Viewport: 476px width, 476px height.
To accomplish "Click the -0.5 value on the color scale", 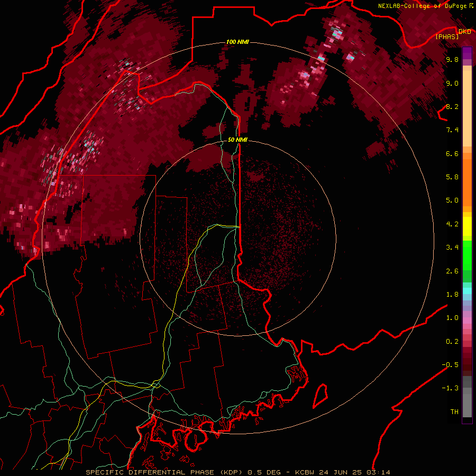I will point(450,365).
